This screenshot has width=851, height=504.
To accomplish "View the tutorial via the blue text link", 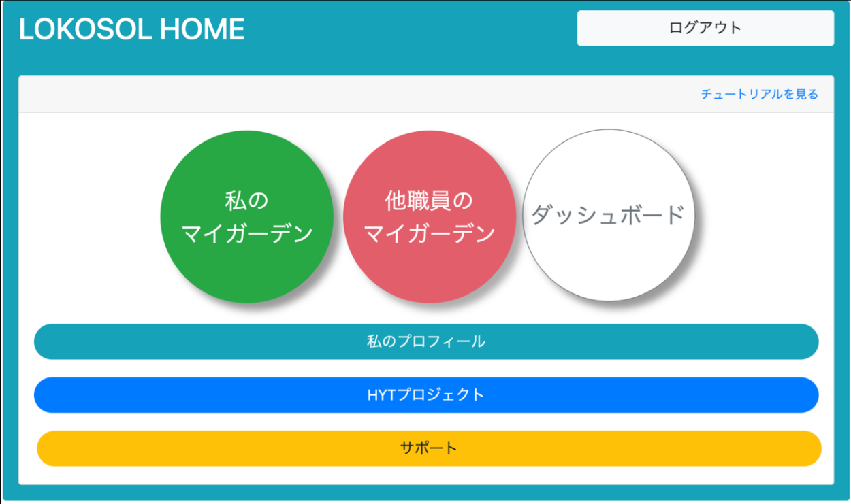I will coord(759,95).
